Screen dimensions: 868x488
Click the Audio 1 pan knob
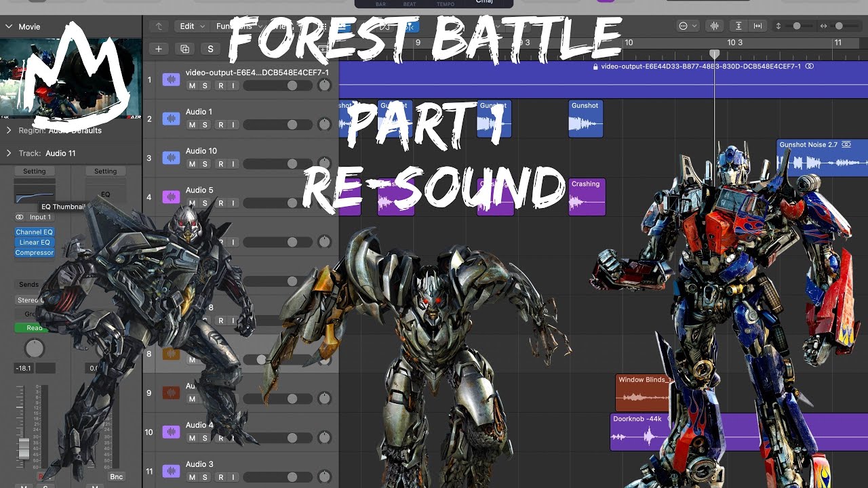coord(325,125)
